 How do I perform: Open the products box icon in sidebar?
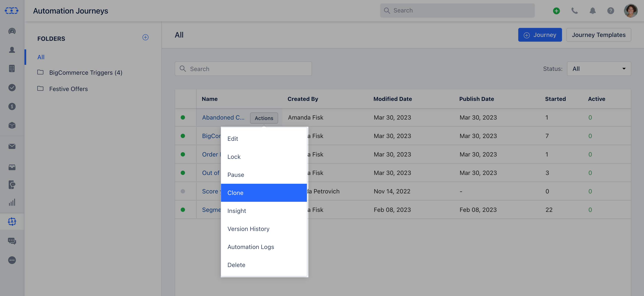[x=12, y=125]
